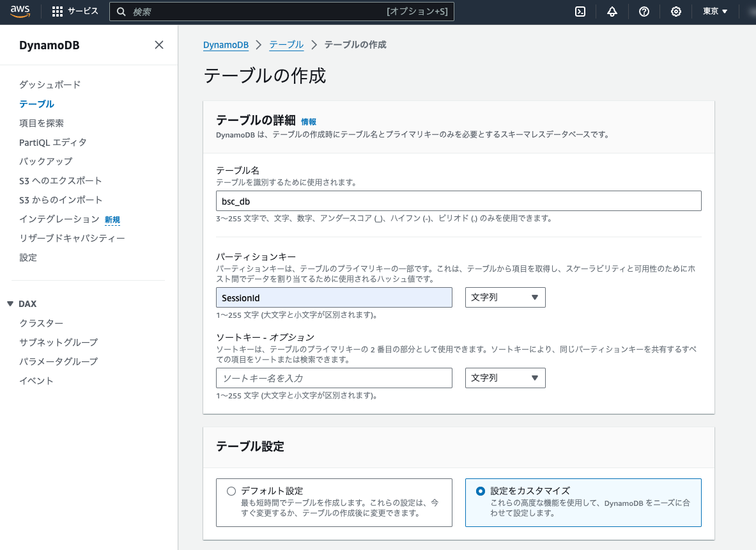Open the help question mark icon
756x550 pixels.
pyautogui.click(x=644, y=11)
